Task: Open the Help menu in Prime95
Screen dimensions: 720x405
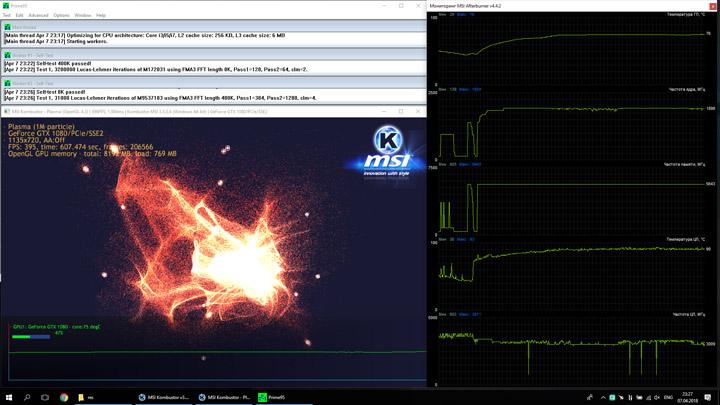Action: click(x=101, y=15)
